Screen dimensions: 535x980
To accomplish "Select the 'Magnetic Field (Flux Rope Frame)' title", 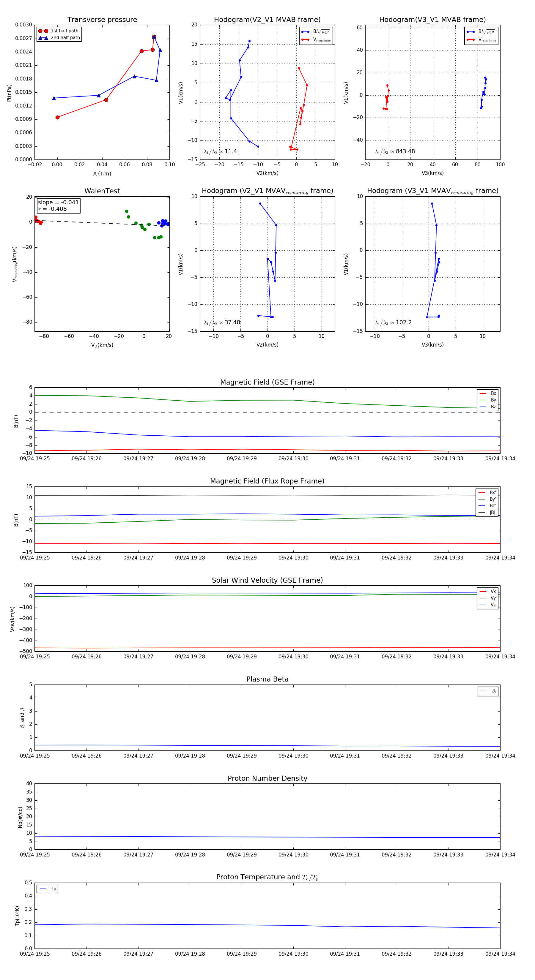I will point(267,481).
